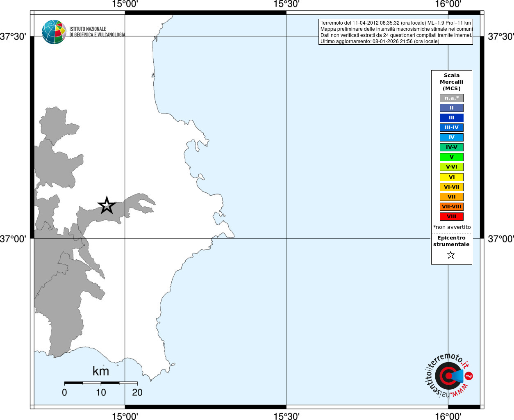Select the yellow intensity VI swatch
The width and height of the screenshot is (514, 420).
tap(452, 177)
